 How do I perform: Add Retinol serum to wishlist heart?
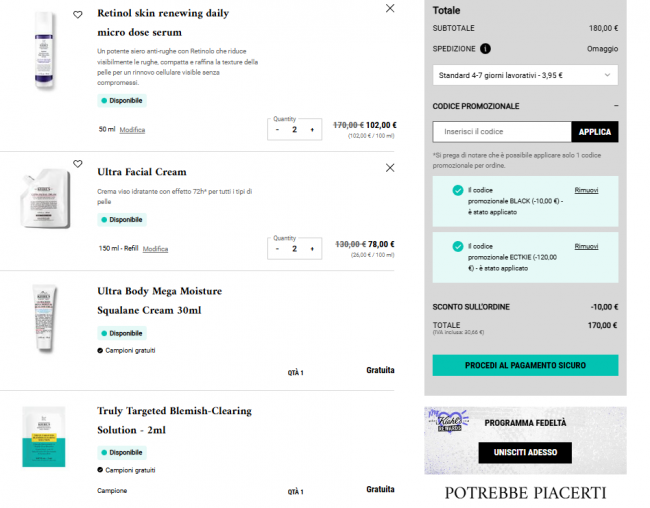coord(78,15)
